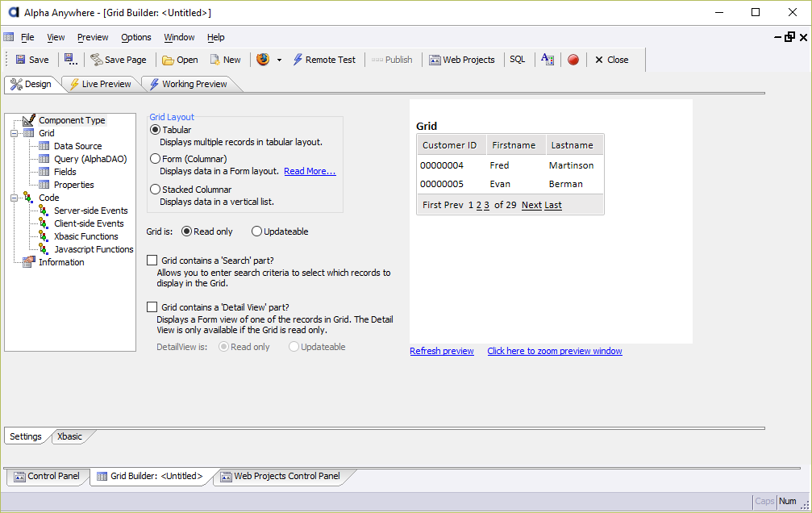
Task: Open the File menu
Action: pos(27,37)
